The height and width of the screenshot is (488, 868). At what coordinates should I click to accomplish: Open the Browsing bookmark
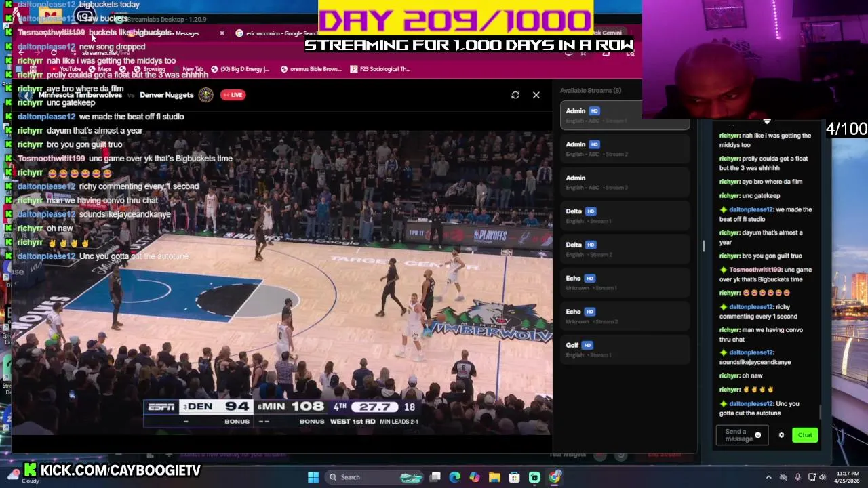(149, 69)
